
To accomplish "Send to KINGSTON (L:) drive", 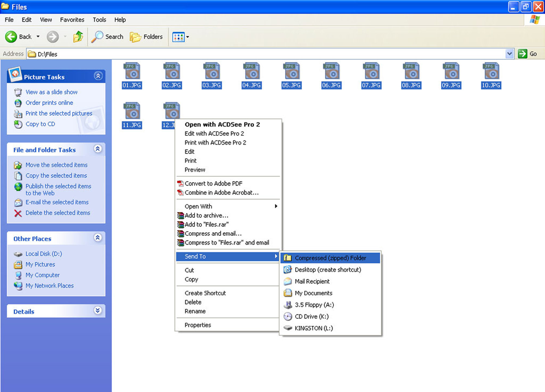I will 314,328.
